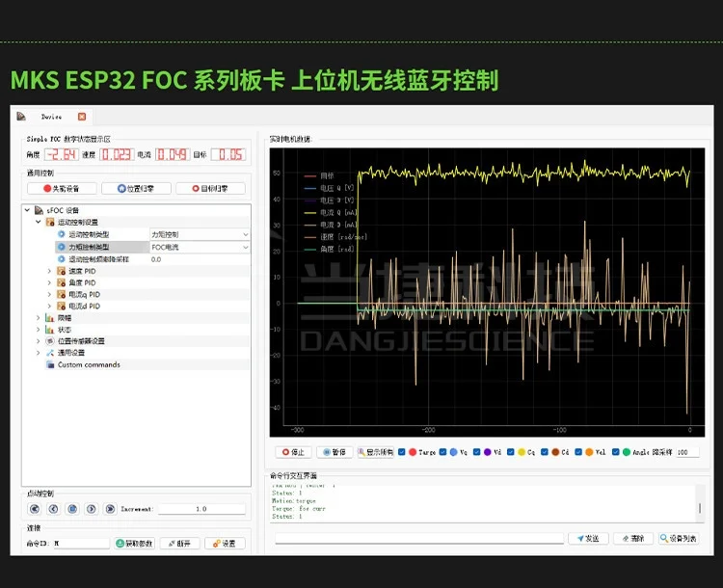Screen dimensions: 723x588
Task: Open the 力矩控制类型 dropdown showing FOC电流
Action: click(200, 247)
